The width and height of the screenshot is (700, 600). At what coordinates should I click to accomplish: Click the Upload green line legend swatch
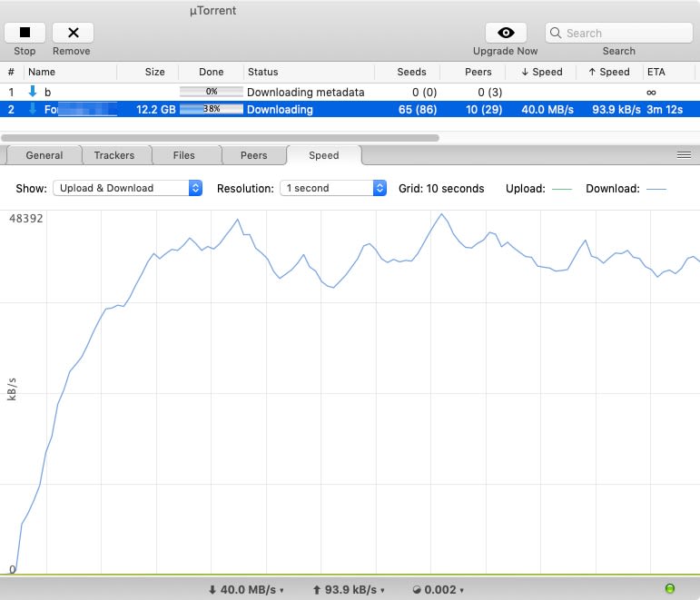click(x=562, y=190)
